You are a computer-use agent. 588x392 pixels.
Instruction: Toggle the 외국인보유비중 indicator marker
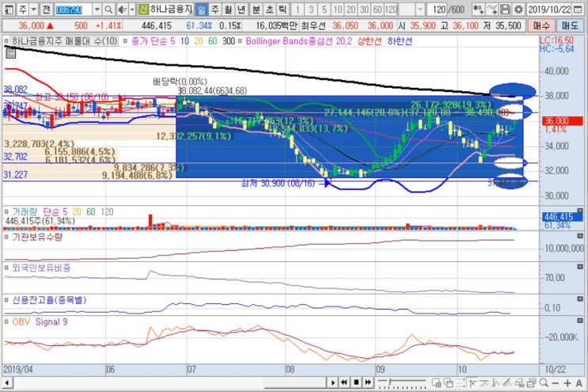tap(6, 268)
